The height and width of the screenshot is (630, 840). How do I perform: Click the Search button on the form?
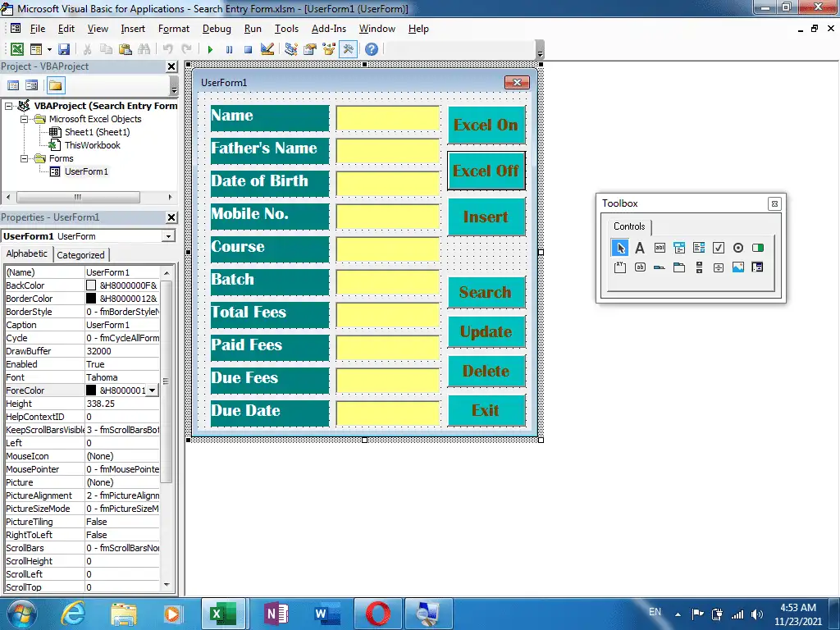click(486, 293)
